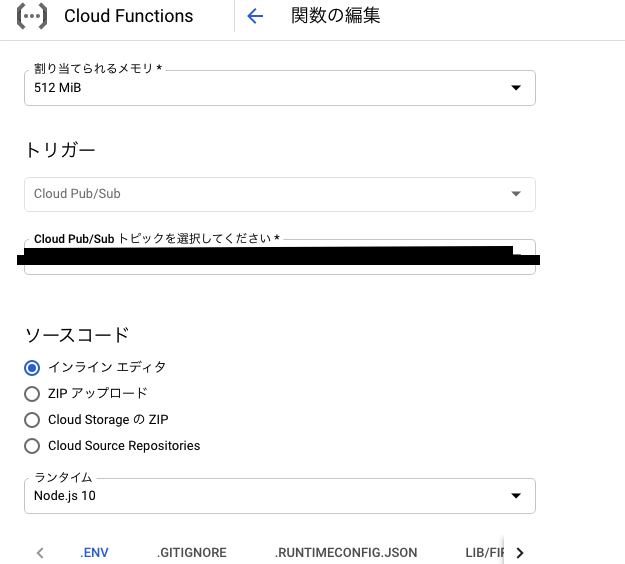
Task: Open the ランタイム Node.js 10 dropdown
Action: click(x=280, y=496)
